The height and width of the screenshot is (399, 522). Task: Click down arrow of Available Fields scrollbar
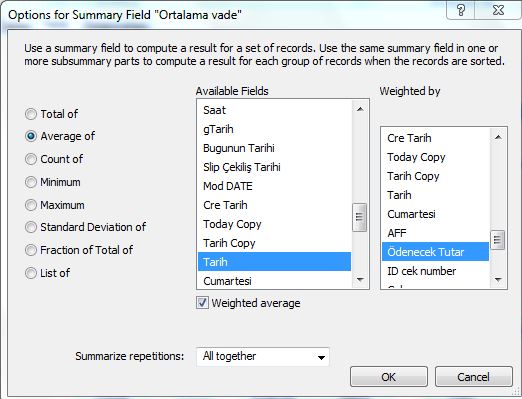pos(360,279)
